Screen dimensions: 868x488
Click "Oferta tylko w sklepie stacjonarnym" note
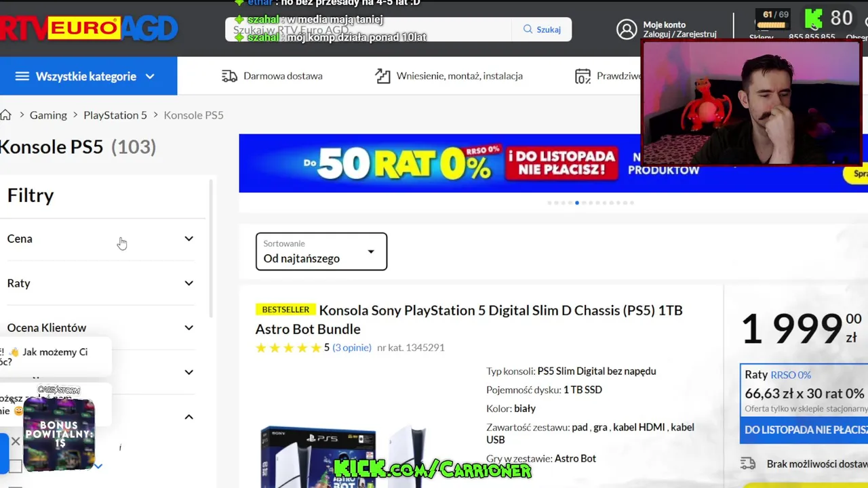click(806, 409)
